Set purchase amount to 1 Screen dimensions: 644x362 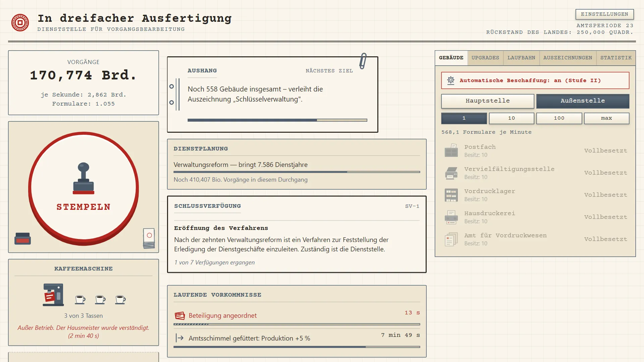coord(464,118)
